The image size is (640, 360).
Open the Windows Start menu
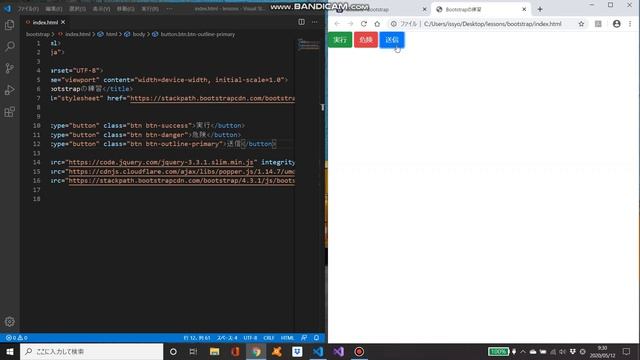(10, 351)
